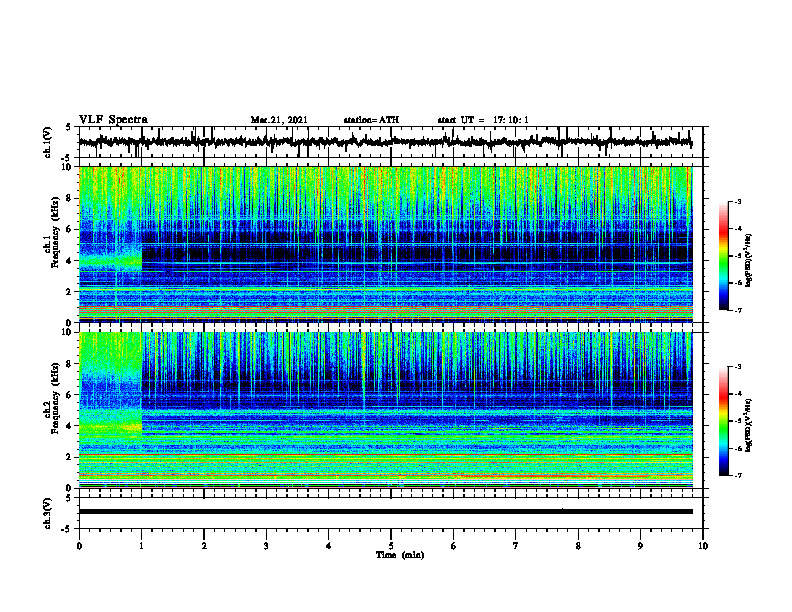Viewport: 792px width, 612px height.
Task: Click the -7 label on the ch.2 color bar
Action: [738, 475]
